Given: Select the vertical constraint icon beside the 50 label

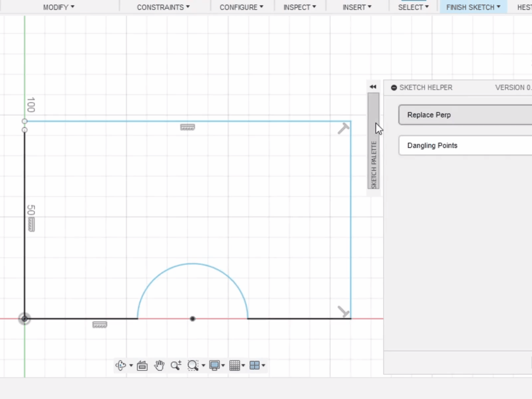Looking at the screenshot, I should tap(31, 224).
